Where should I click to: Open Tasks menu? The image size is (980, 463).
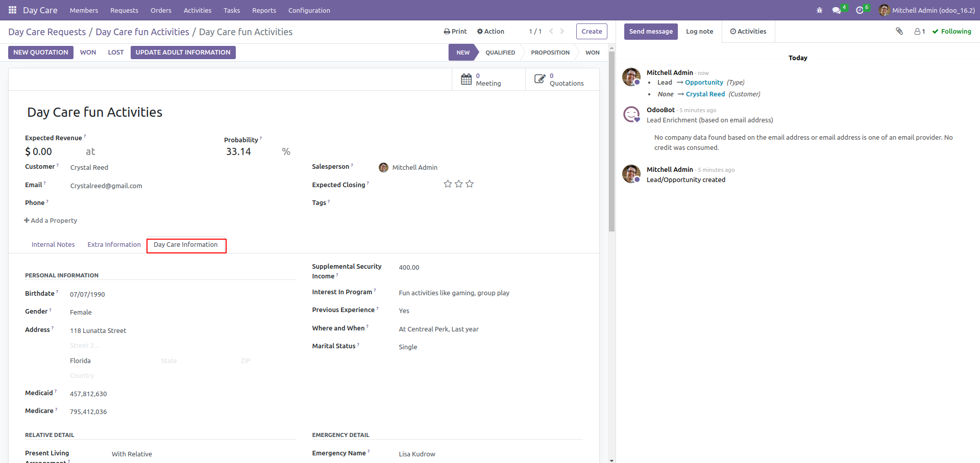(x=232, y=10)
